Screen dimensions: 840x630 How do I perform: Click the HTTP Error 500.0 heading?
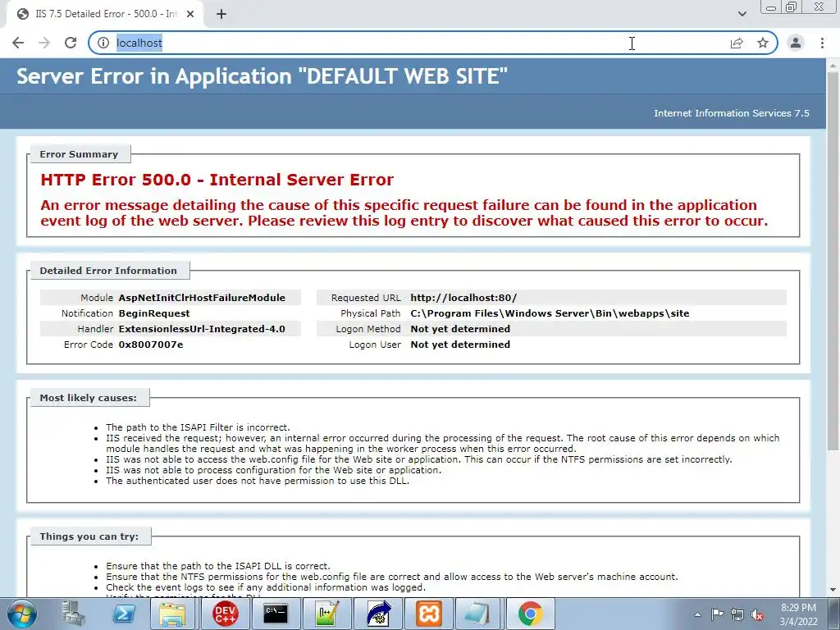[x=217, y=180]
